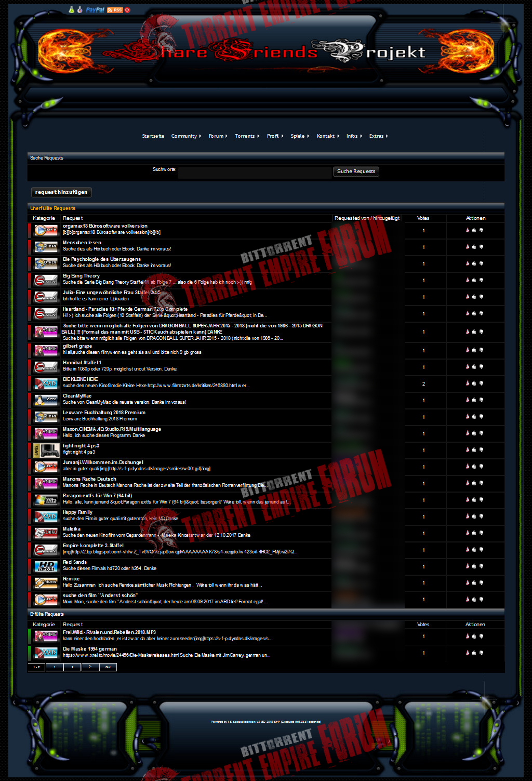
Task: Click the green flask icon in the header
Action: (x=72, y=10)
